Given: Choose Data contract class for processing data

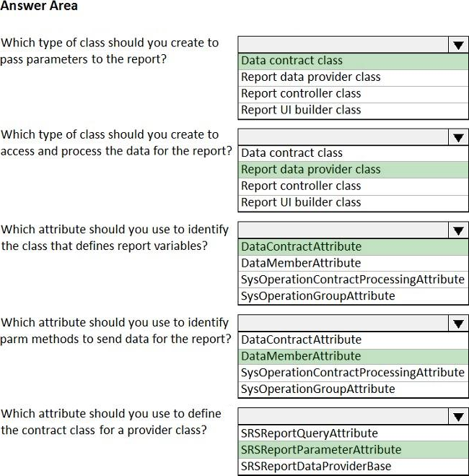Looking at the screenshot, I should coord(292,152).
